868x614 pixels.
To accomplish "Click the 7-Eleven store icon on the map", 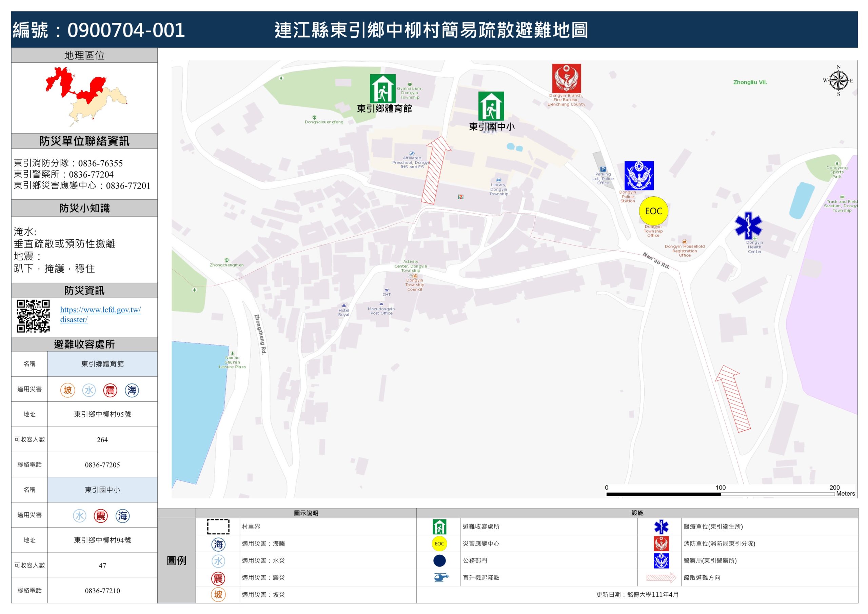I will 460,197.
